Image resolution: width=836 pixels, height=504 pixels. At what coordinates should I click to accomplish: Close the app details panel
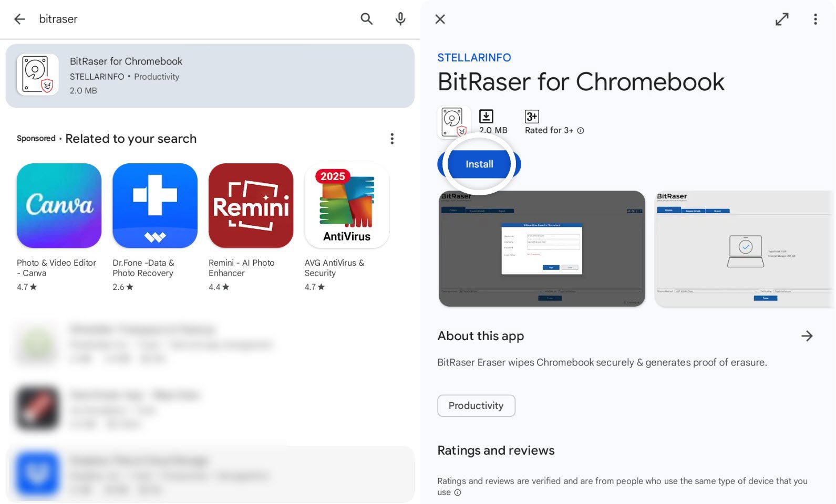pos(440,19)
